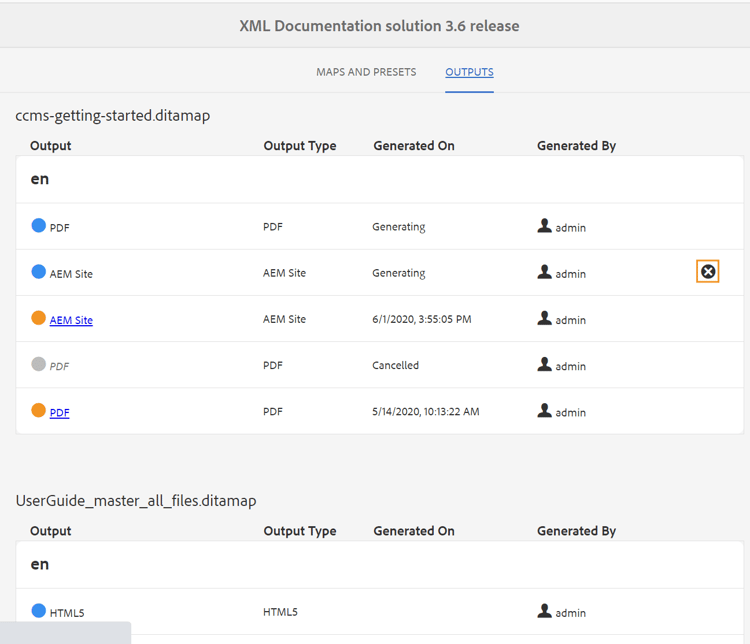Click blue status dot of generating PDF
Viewport: 750px width, 644px height.
tap(39, 226)
